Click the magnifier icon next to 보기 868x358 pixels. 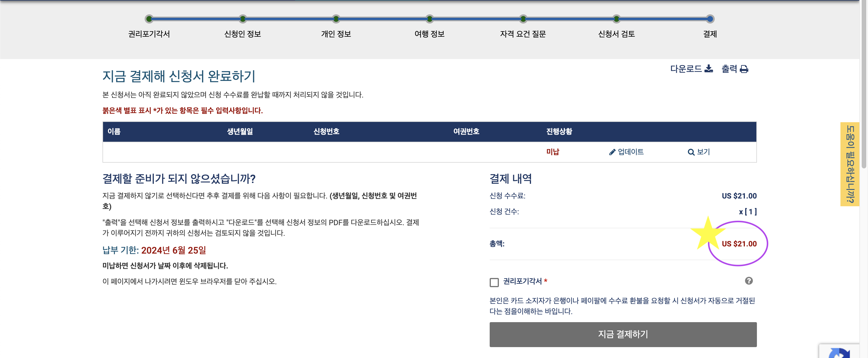[x=691, y=152]
